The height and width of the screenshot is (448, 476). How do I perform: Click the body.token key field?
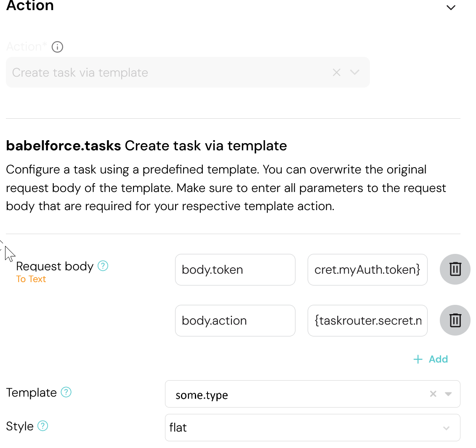[x=235, y=269]
